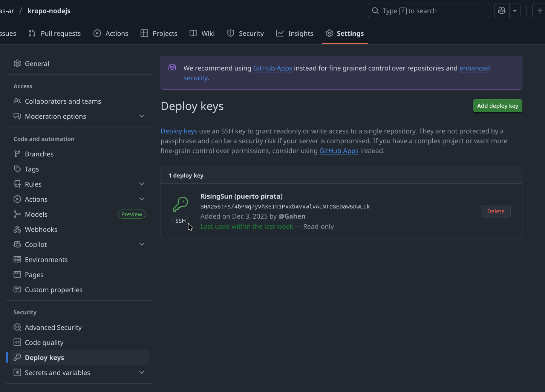Click the Webhooks icon
This screenshot has width=545, height=392.
click(x=17, y=229)
